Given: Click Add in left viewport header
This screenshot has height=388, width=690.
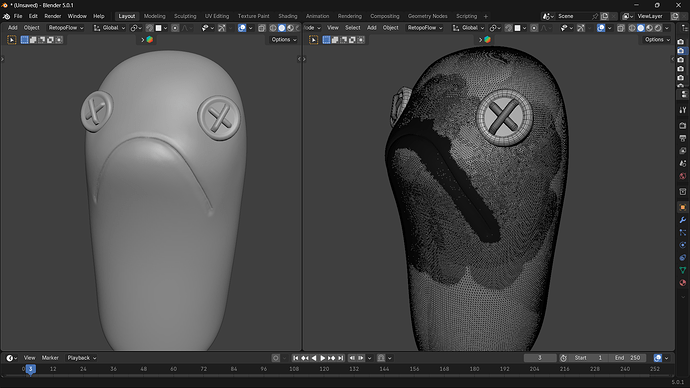Looking at the screenshot, I should click(x=13, y=28).
